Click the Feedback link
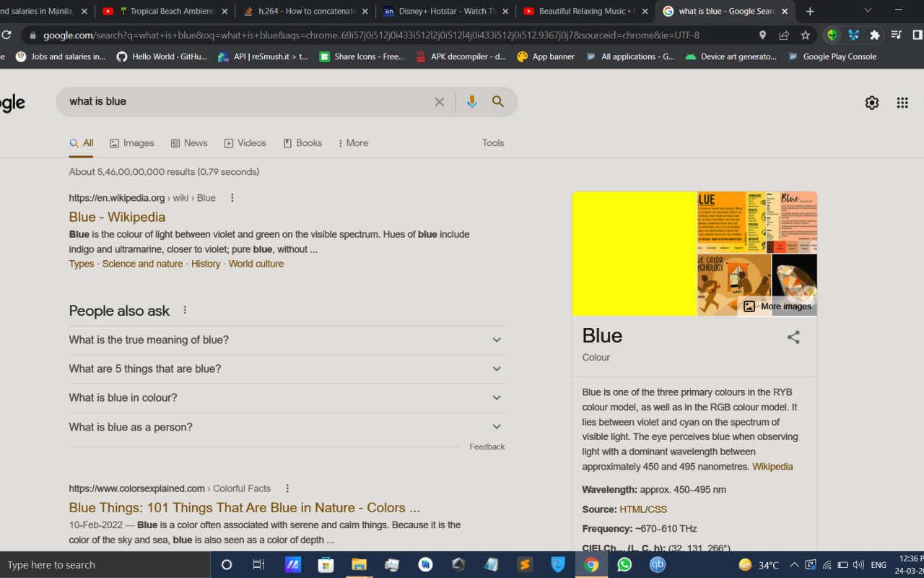The width and height of the screenshot is (924, 578). 487,447
